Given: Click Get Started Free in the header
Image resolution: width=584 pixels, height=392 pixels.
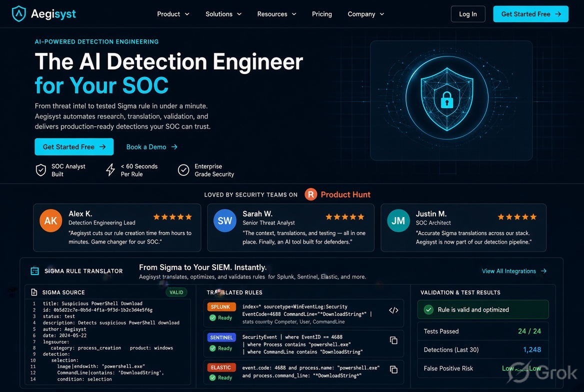Looking at the screenshot, I should pyautogui.click(x=530, y=14).
